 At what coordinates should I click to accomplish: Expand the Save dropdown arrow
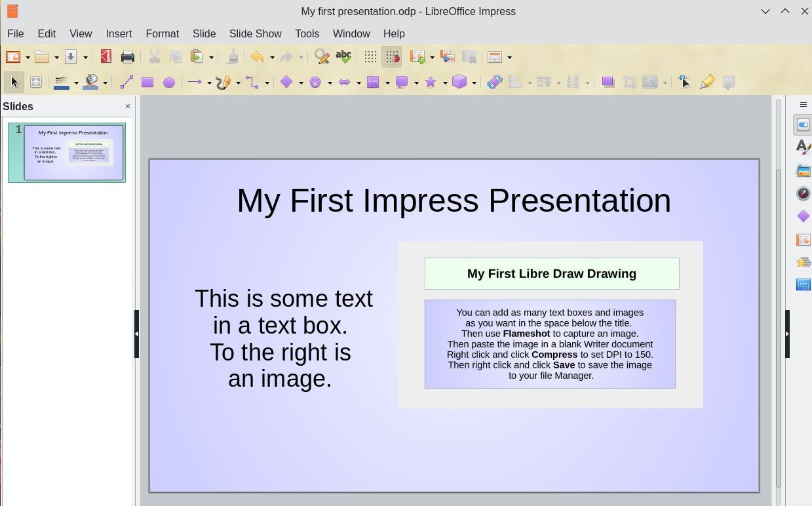click(85, 58)
